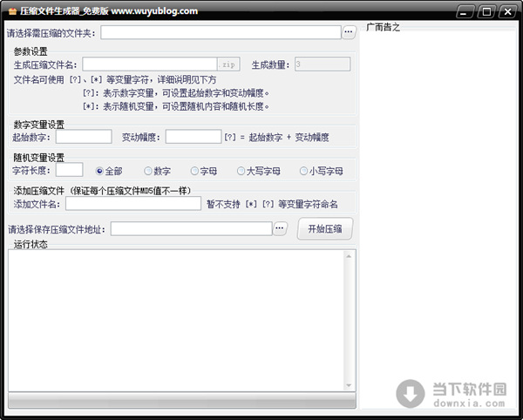Screen dimensions: 523x420
Task: Click the log scrollbar down arrow
Action: click(349, 386)
